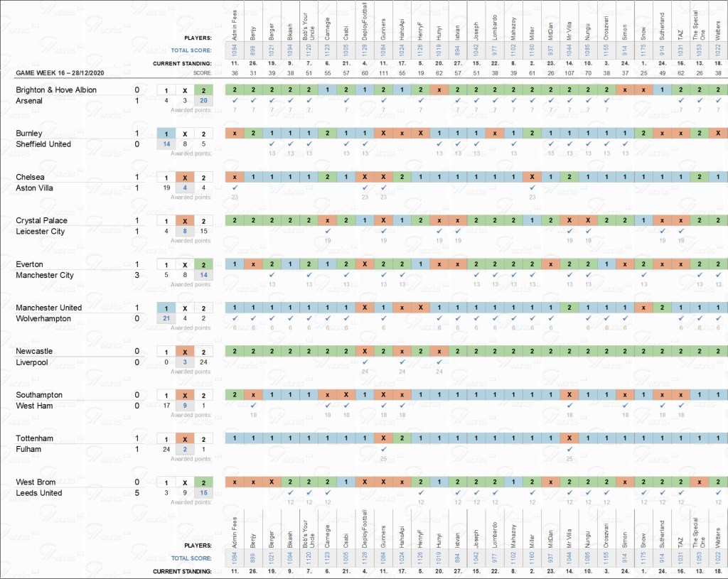The image size is (728, 579).
Task: Click Mr Villa's checkmark in Tottenham–Fulham row
Action: pyautogui.click(x=569, y=449)
